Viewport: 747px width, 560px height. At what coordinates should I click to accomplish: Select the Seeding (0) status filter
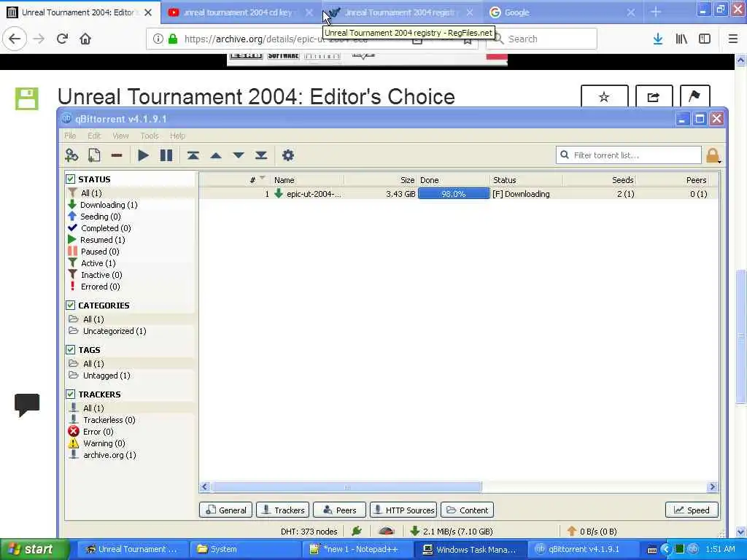pyautogui.click(x=100, y=217)
